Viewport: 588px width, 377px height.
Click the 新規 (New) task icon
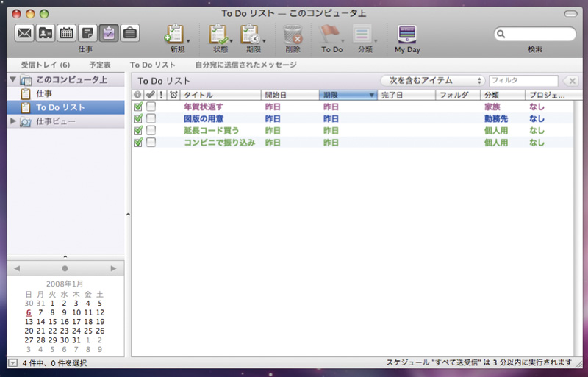[x=174, y=34]
